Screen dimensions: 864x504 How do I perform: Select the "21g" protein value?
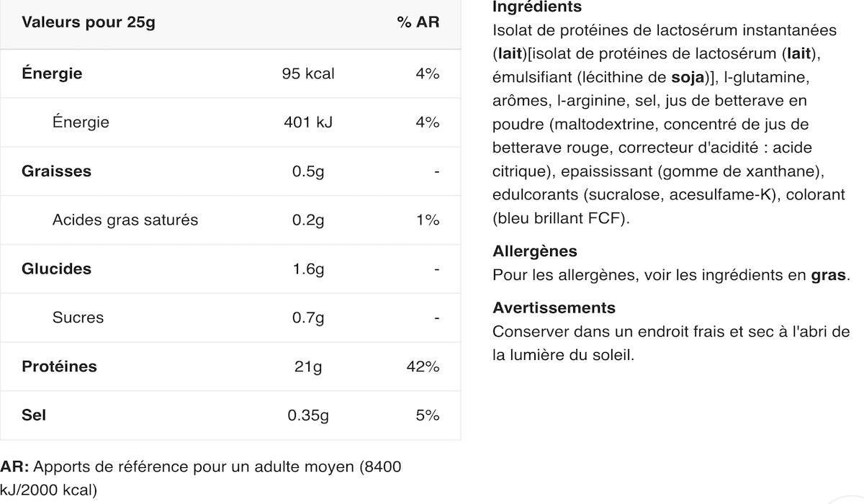[x=308, y=366]
